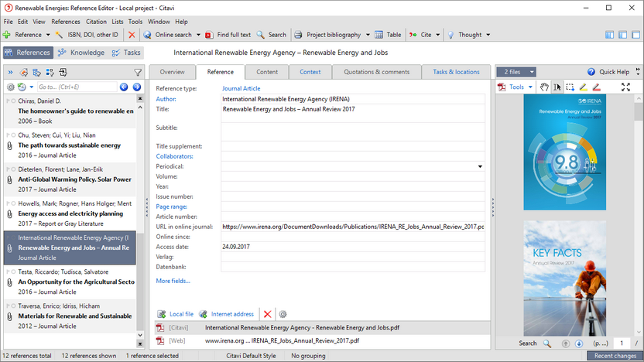The image size is (644, 362).
Task: Open the history dropdown arrow beside the Go to field
Action: tap(31, 87)
